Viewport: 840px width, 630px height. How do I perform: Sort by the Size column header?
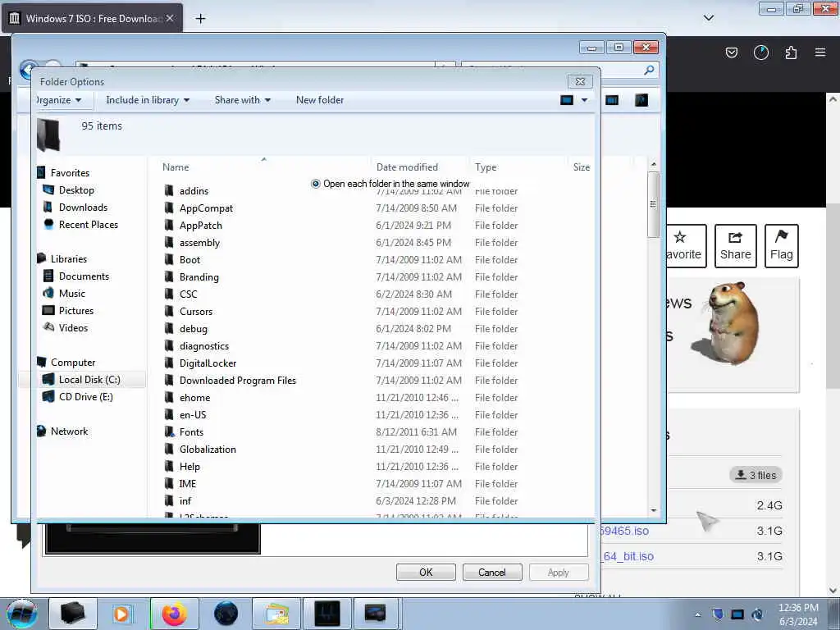click(x=582, y=167)
